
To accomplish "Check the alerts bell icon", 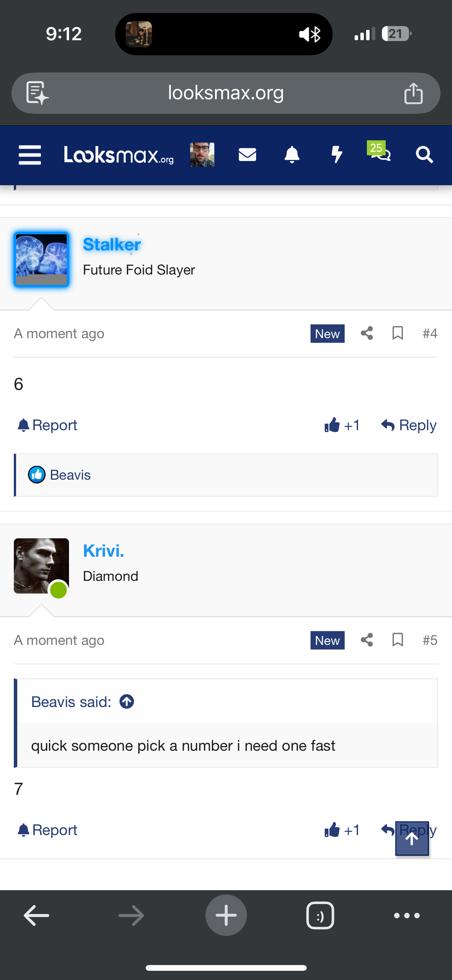I will point(292,155).
